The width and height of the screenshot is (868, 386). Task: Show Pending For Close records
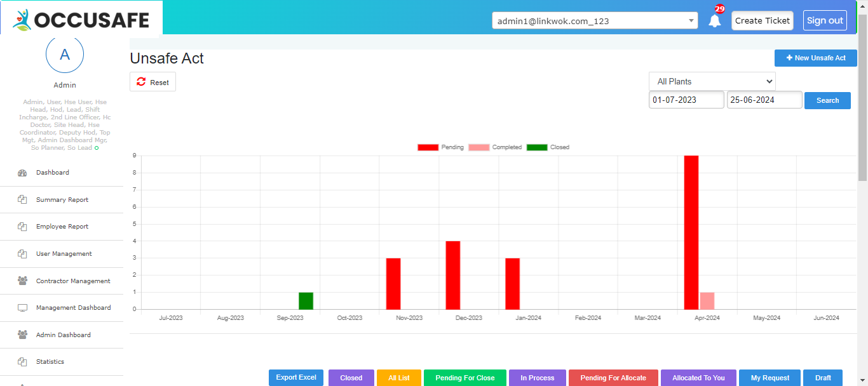465,378
